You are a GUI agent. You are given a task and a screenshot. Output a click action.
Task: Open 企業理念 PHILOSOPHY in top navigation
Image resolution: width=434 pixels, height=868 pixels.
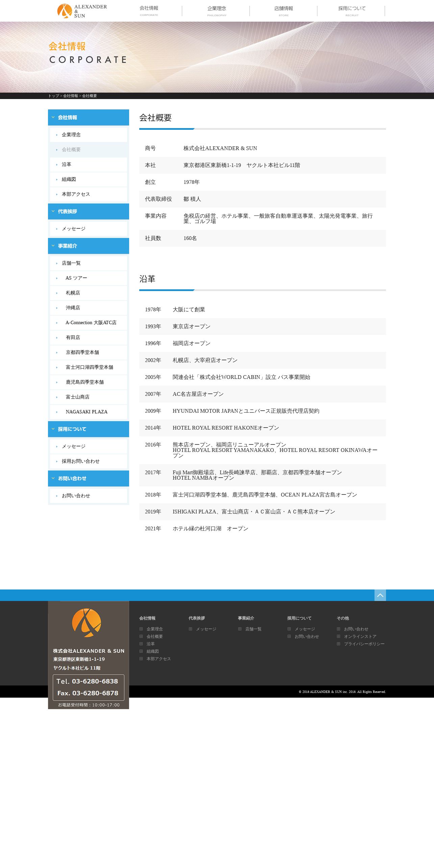pos(217,11)
